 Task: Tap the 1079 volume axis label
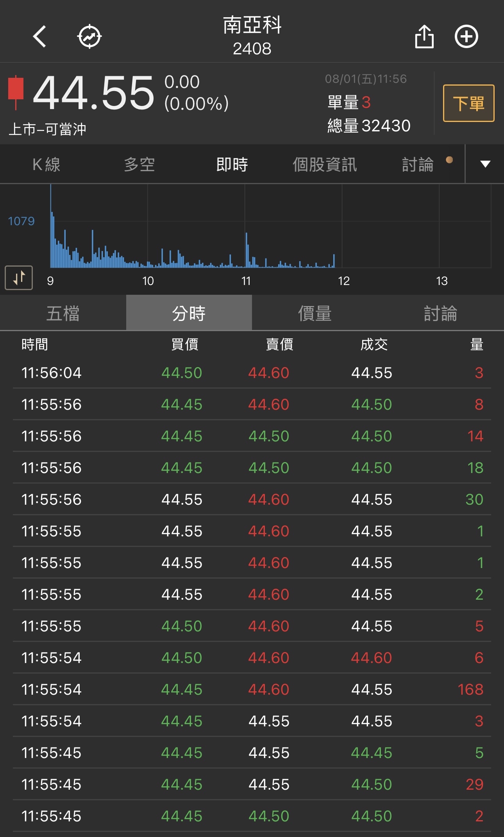pyautogui.click(x=21, y=221)
